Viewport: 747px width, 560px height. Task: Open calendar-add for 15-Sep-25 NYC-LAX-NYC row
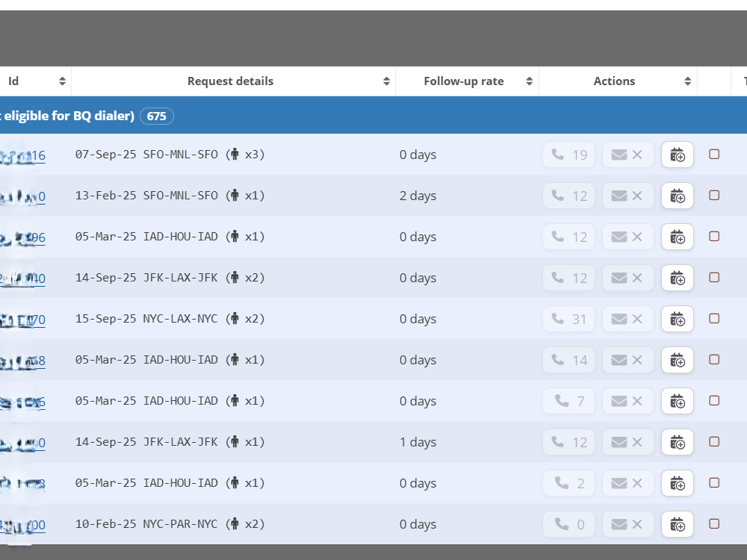coord(678,319)
